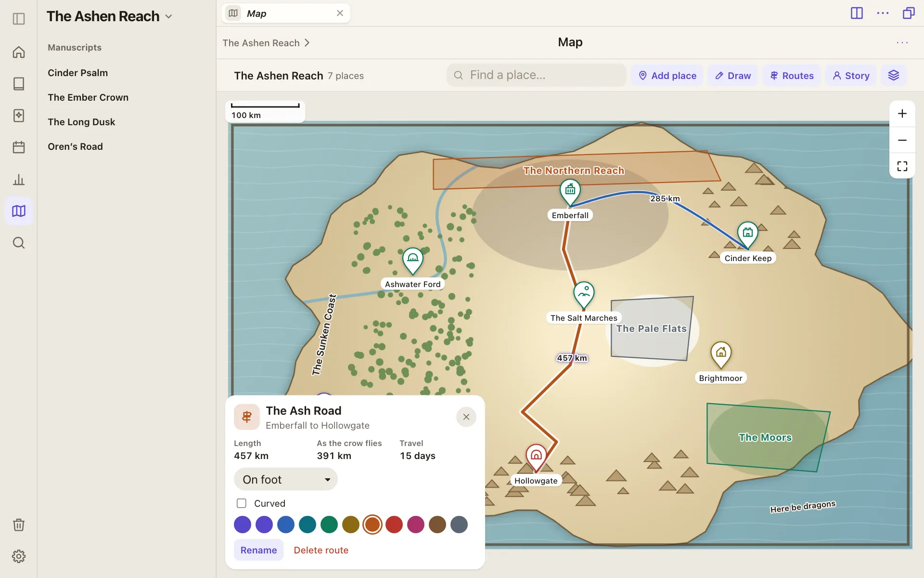The width and height of the screenshot is (924, 578).
Task: Open The Long Dusk manuscript
Action: tap(81, 122)
